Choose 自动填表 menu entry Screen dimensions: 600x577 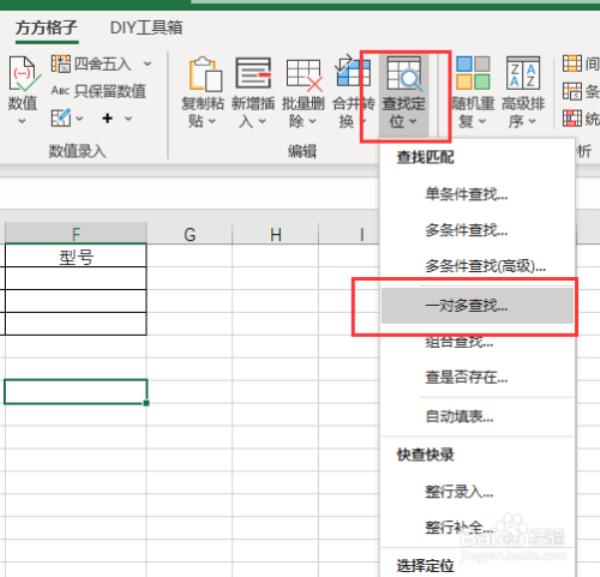click(x=477, y=417)
